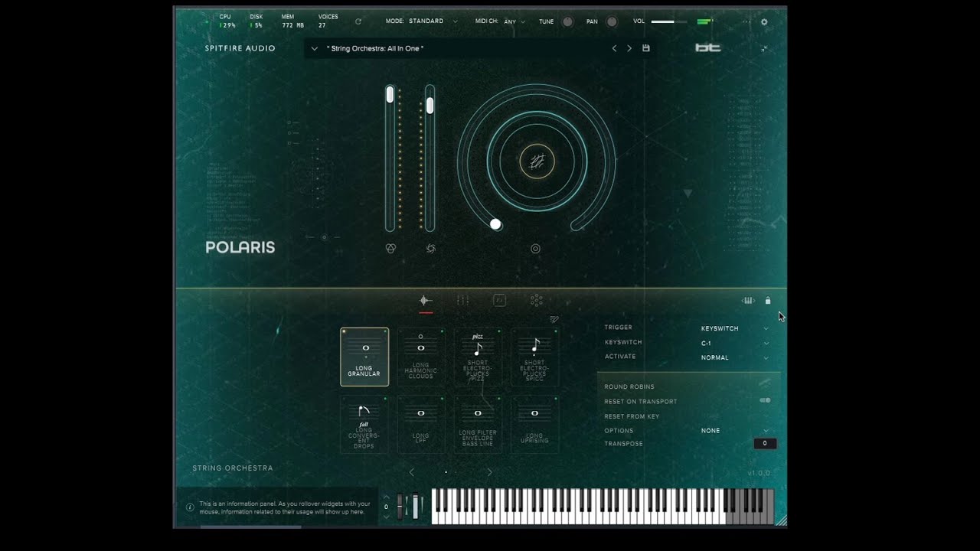Click the TUNE knob
Screen dimensions: 980x551
tap(567, 21)
